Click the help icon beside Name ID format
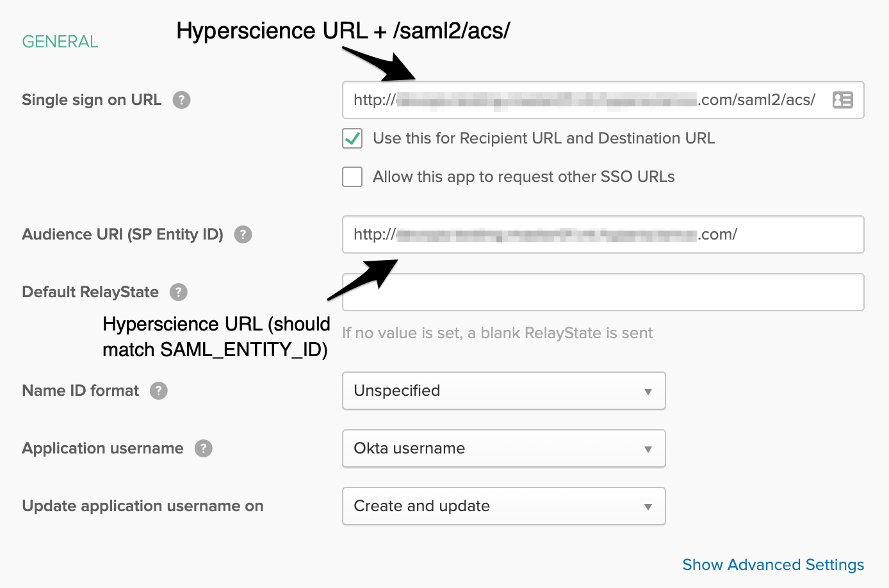 tap(159, 391)
